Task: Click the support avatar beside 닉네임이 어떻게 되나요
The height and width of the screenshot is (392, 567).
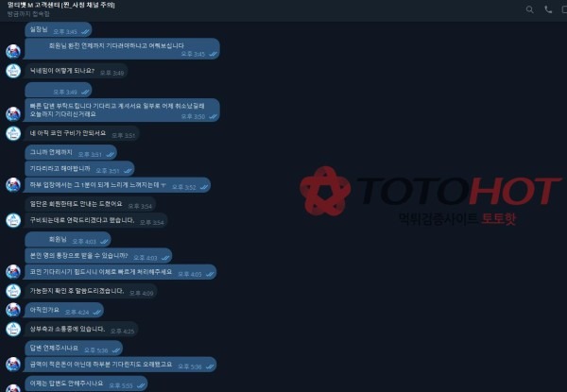Action: [13, 71]
